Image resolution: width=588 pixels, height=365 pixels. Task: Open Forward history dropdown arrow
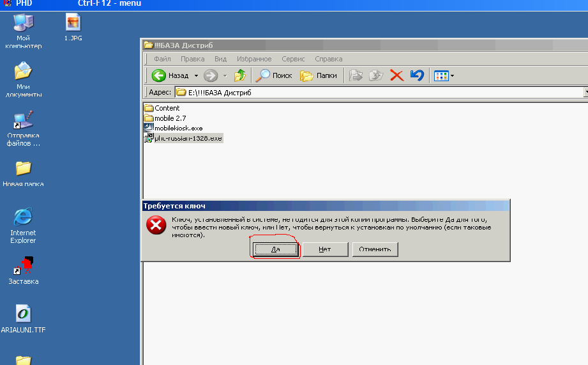[225, 76]
